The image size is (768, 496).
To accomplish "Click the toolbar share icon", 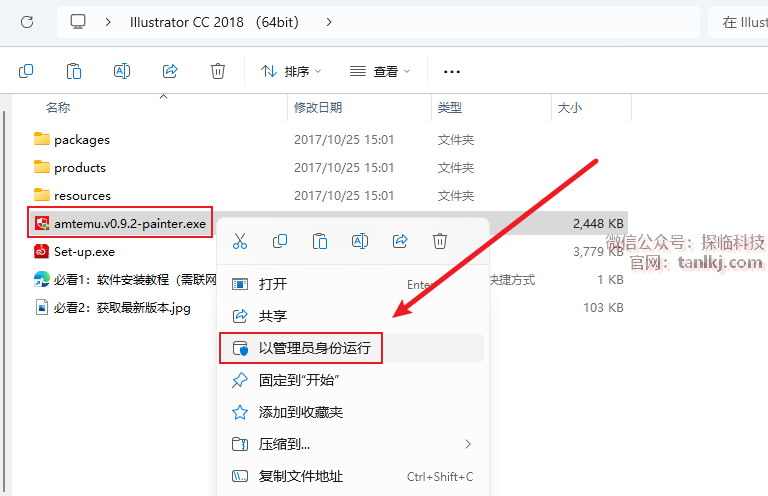I will point(170,71).
